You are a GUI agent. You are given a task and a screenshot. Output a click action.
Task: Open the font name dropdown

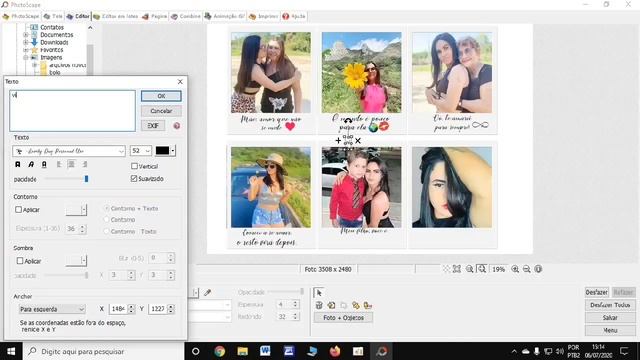click(x=121, y=151)
